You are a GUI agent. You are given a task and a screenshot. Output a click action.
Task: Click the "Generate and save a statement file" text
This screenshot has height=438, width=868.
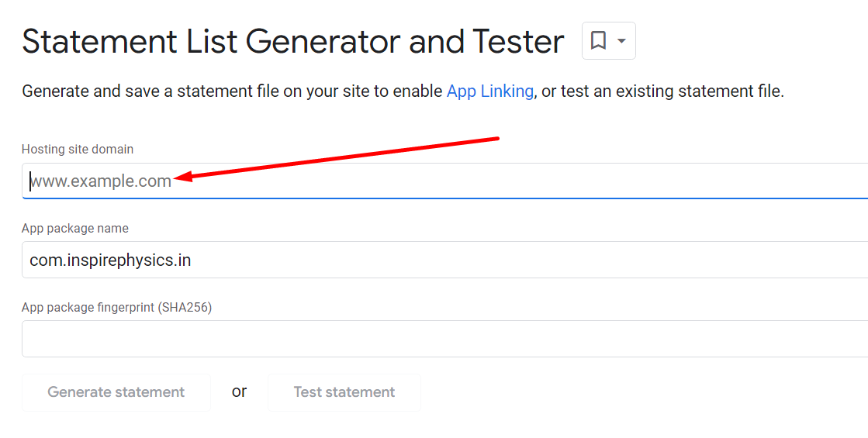(150, 91)
